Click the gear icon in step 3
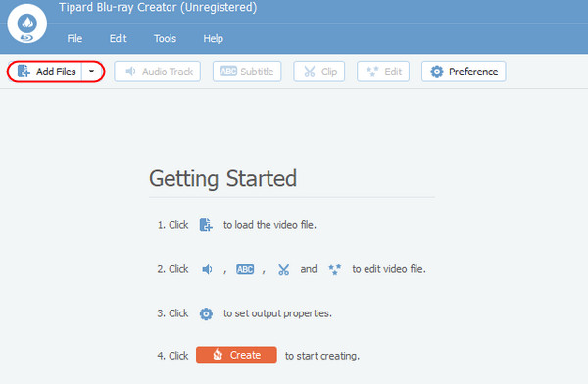 point(206,313)
